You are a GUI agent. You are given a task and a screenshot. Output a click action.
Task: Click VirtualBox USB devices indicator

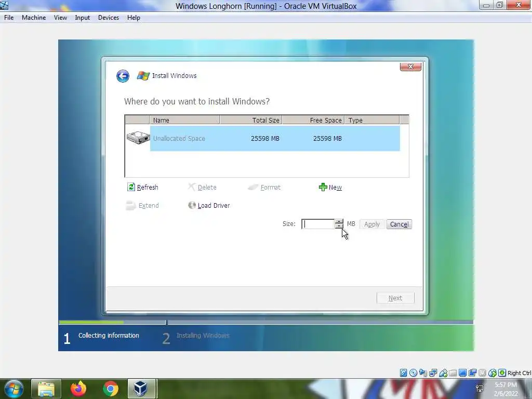click(x=443, y=373)
